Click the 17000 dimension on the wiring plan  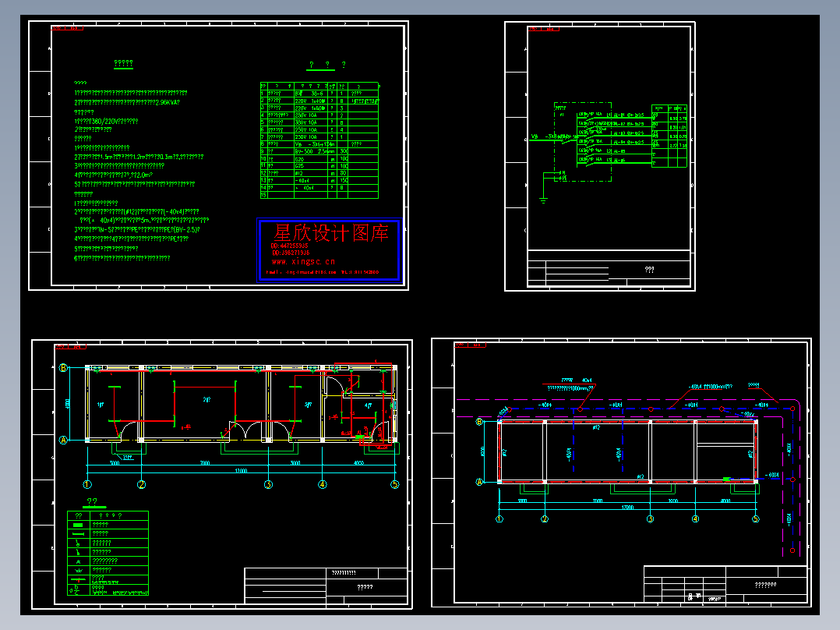coord(241,470)
